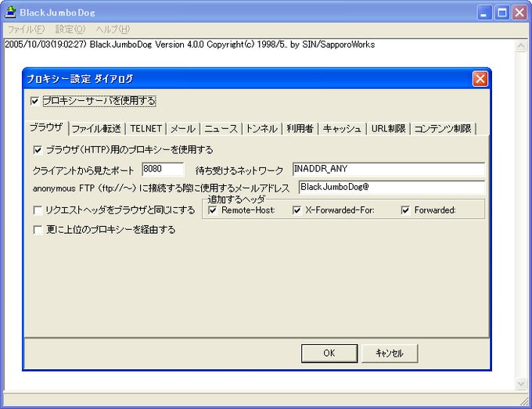
Task: Enable 更に上位のプロキシーを経由する checkbox
Action: [38, 230]
